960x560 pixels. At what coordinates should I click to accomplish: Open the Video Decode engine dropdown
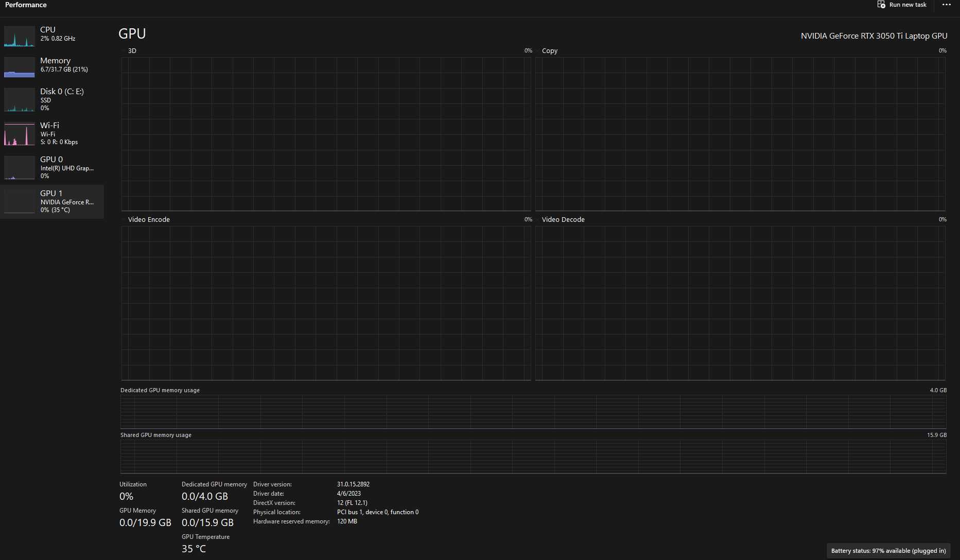[x=538, y=220]
